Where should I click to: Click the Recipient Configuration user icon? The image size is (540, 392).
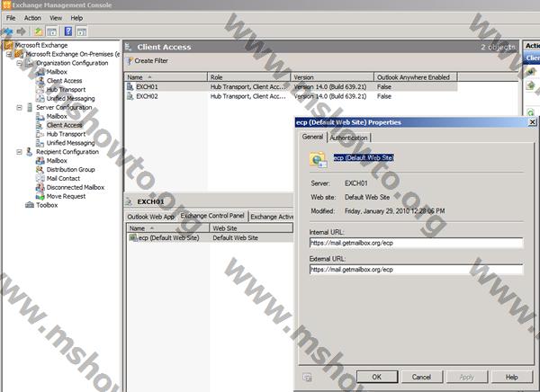tap(30, 152)
